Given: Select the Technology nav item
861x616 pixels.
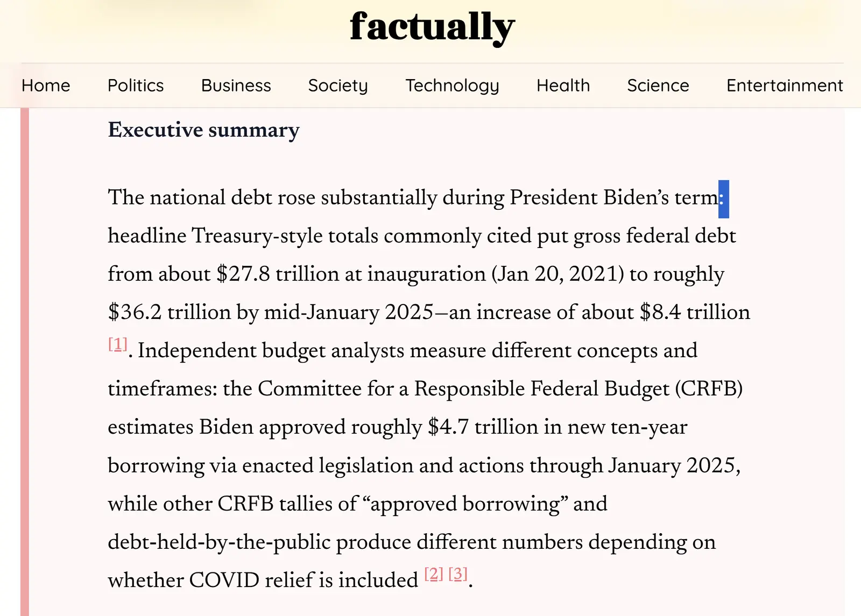Looking at the screenshot, I should [x=452, y=86].
